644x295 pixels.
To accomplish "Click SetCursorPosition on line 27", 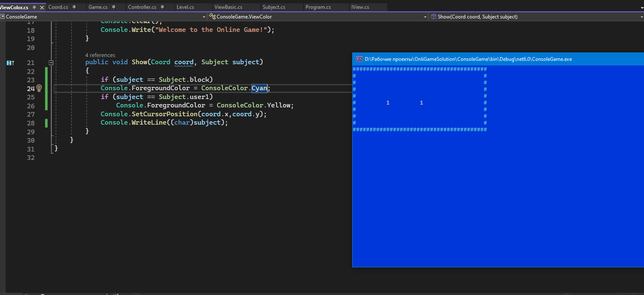I will pyautogui.click(x=165, y=114).
